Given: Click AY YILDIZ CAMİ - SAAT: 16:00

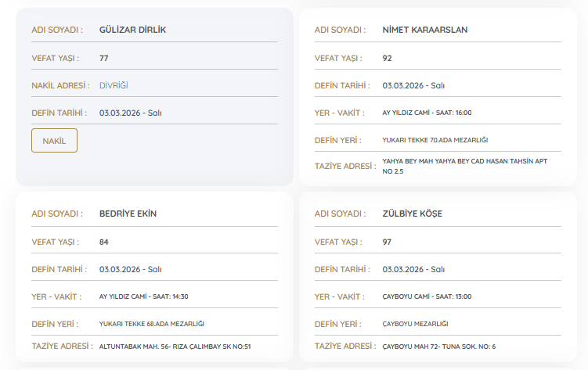Looking at the screenshot, I should tap(427, 113).
